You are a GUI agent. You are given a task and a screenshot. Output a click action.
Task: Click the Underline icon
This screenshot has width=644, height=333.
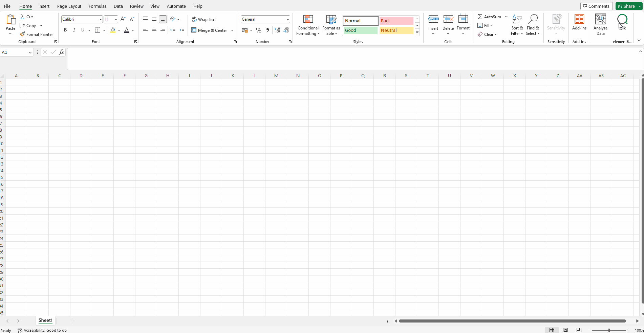(x=82, y=30)
